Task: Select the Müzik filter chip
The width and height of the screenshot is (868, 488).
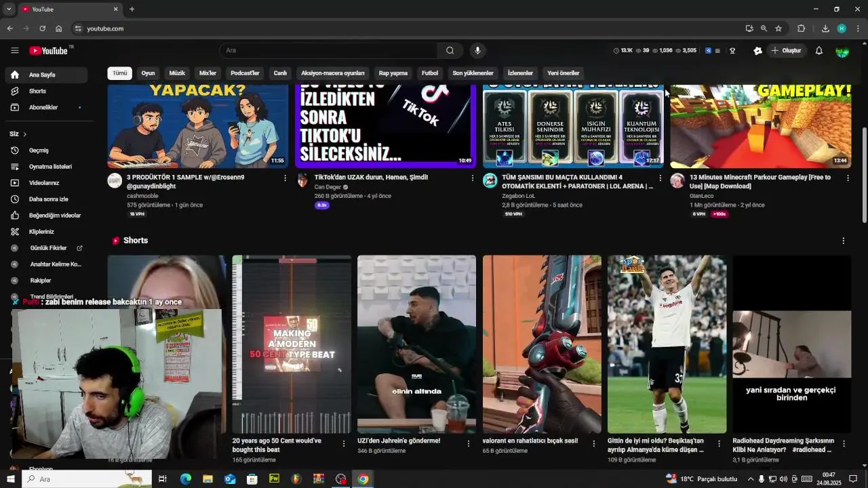Action: click(177, 73)
